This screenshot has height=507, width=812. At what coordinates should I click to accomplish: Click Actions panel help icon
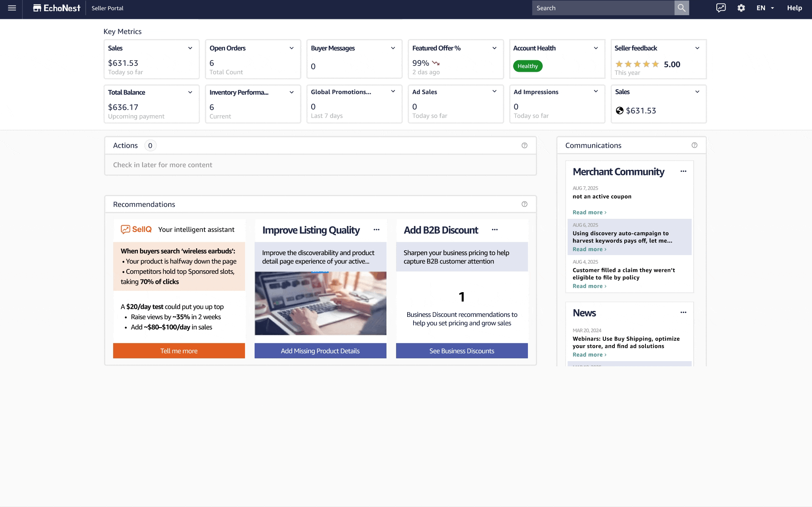click(x=524, y=145)
